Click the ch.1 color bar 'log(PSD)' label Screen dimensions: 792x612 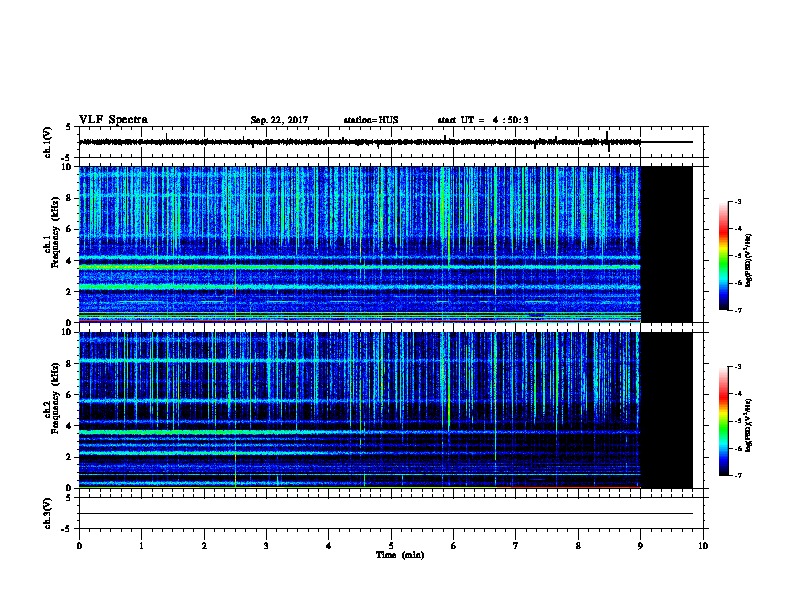(749, 261)
